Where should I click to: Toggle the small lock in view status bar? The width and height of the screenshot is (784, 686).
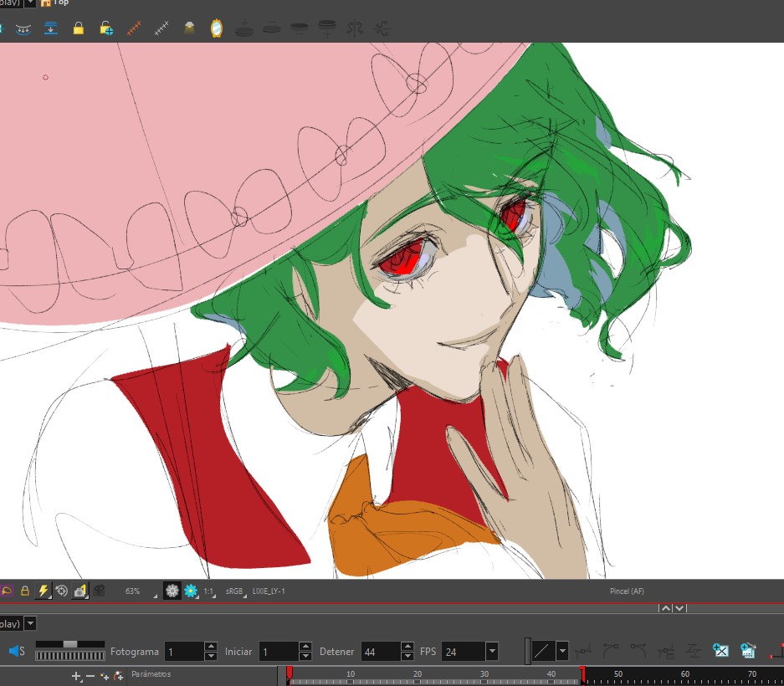tap(25, 591)
